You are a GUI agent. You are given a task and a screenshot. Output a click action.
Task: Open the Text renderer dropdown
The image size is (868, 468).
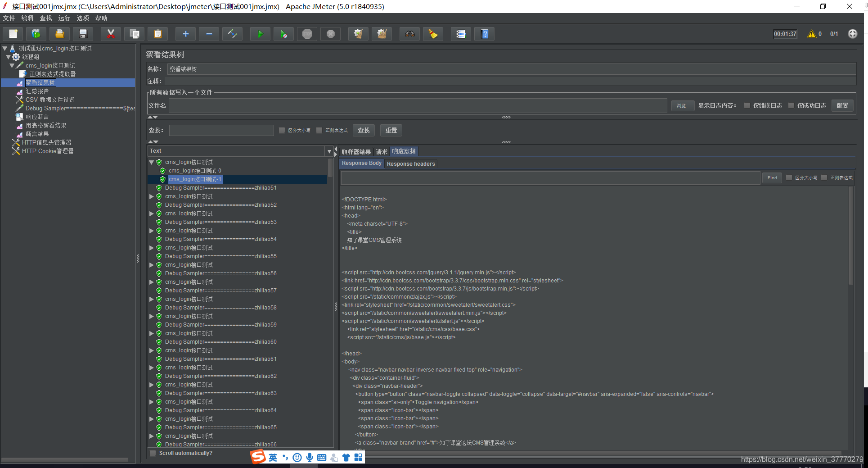coord(329,151)
